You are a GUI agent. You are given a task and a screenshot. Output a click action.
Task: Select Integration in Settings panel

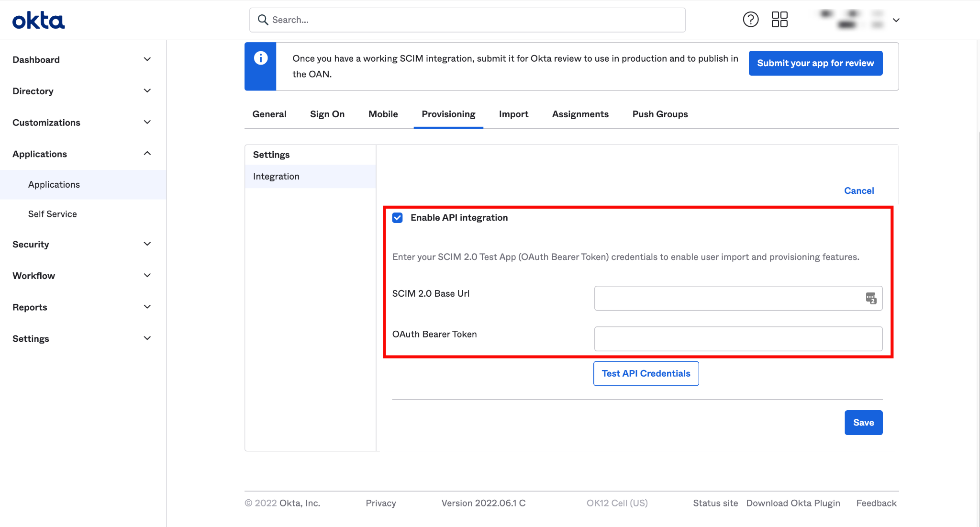(x=310, y=176)
